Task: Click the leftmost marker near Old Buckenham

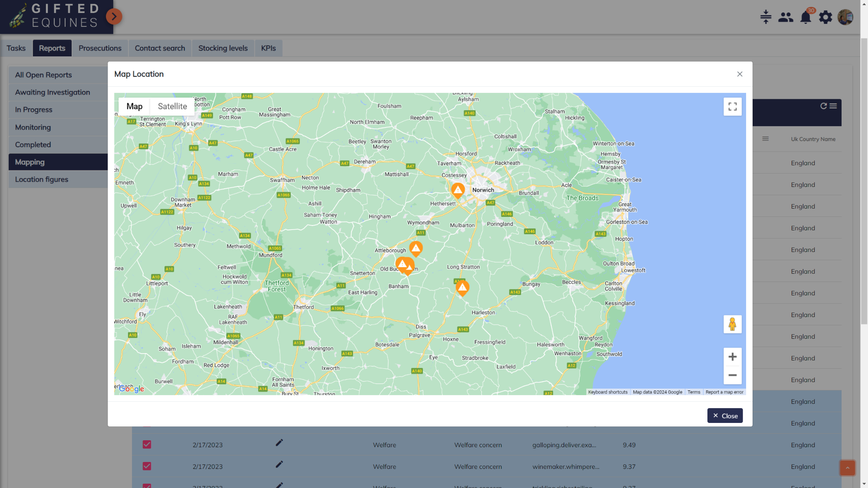Action: point(401,264)
